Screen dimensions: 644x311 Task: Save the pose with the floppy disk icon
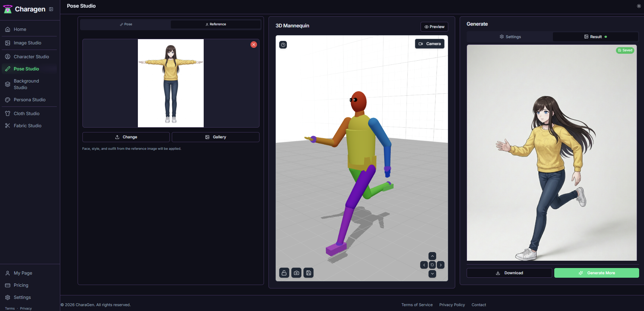(x=308, y=273)
